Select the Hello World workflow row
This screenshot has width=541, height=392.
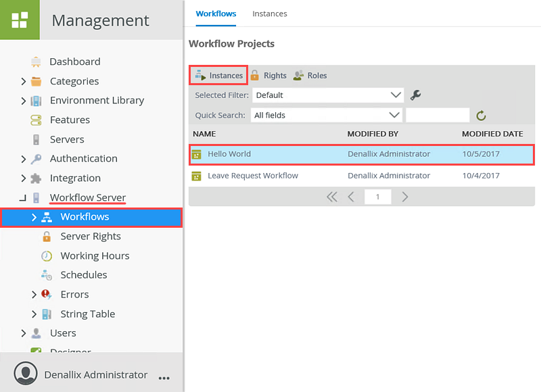point(362,155)
